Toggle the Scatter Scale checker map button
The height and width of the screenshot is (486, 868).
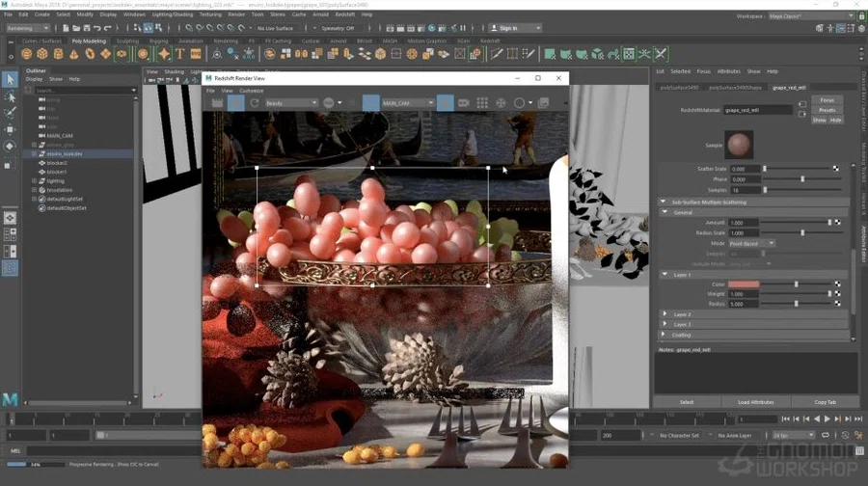point(835,169)
